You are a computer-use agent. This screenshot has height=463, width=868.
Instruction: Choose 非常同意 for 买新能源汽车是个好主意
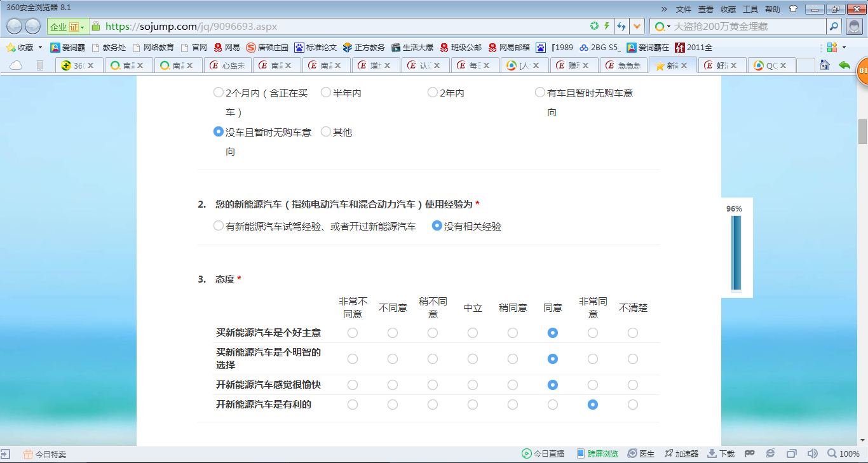[593, 333]
